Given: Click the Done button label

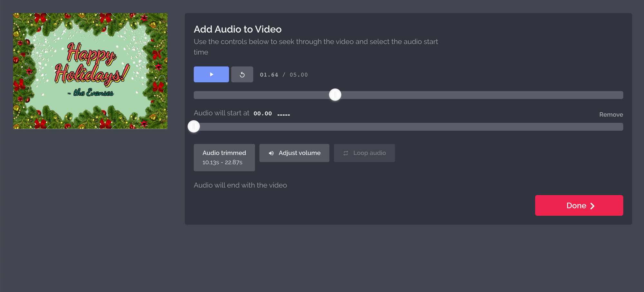Looking at the screenshot, I should 576,206.
